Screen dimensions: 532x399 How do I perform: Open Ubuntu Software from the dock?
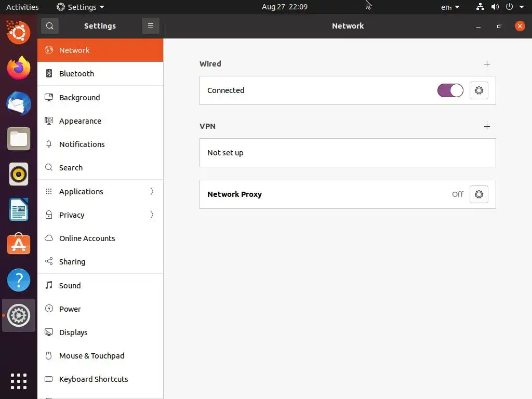point(19,244)
